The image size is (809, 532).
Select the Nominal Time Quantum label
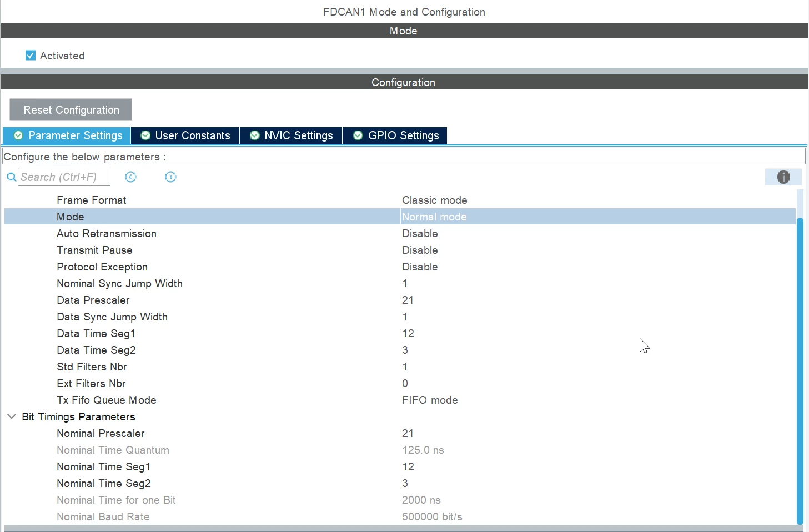pyautogui.click(x=113, y=450)
